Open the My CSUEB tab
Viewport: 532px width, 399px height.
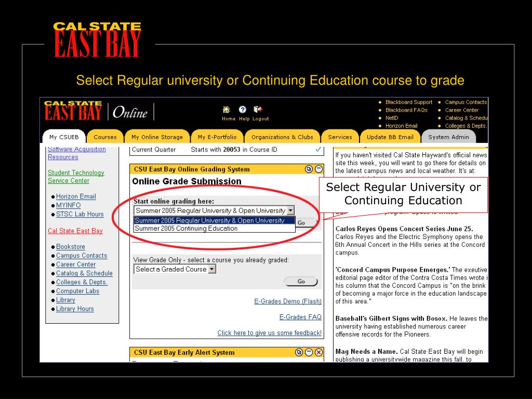pos(64,137)
